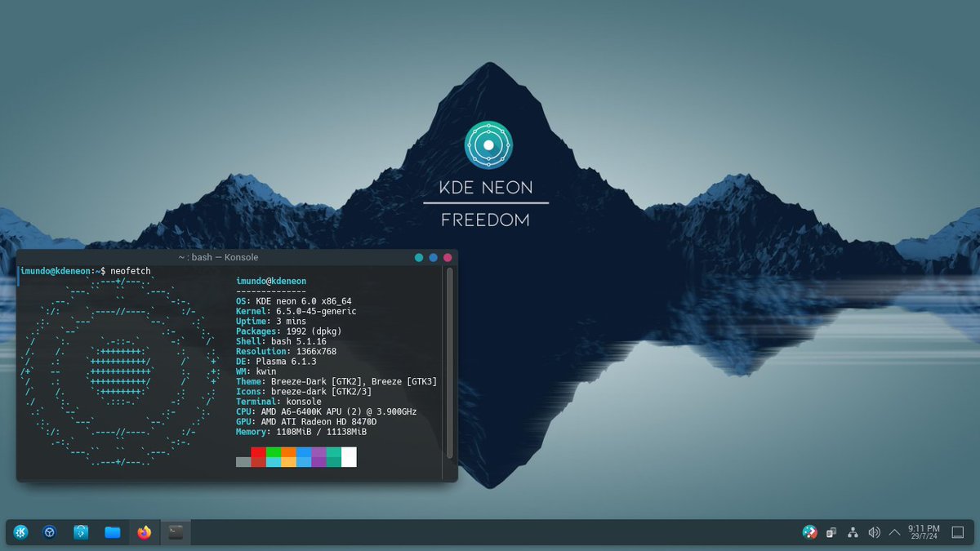This screenshot has height=551, width=980.
Task: Click the red neofetch color block
Action: pyautogui.click(x=258, y=457)
